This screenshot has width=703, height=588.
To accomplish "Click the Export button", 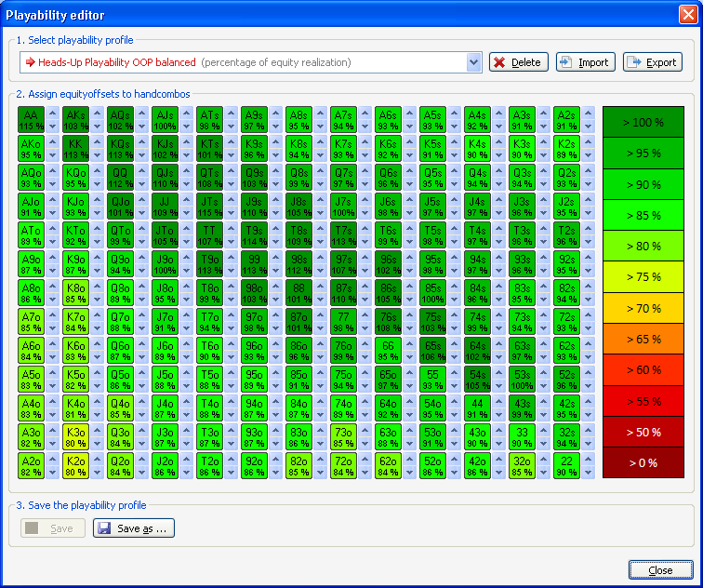I will 653,62.
